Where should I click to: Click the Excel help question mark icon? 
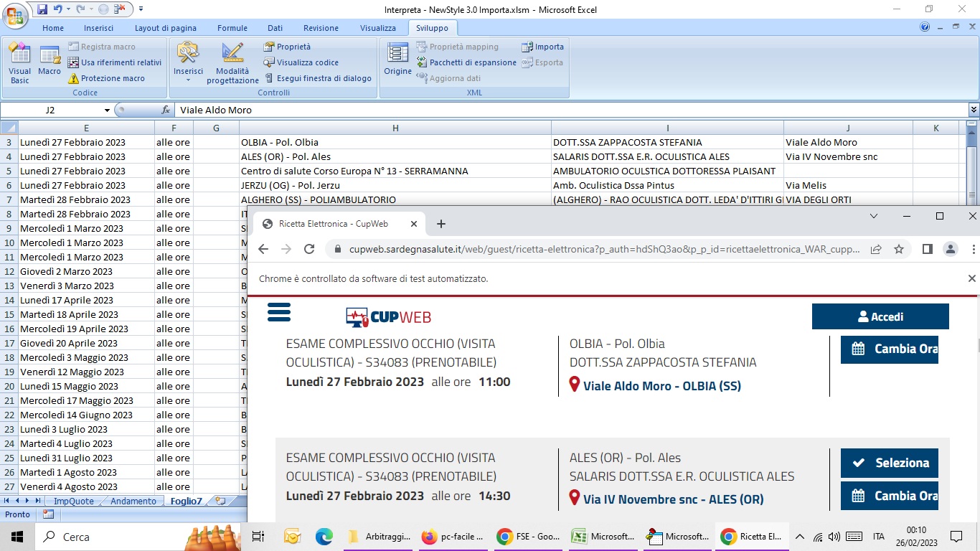pyautogui.click(x=925, y=27)
